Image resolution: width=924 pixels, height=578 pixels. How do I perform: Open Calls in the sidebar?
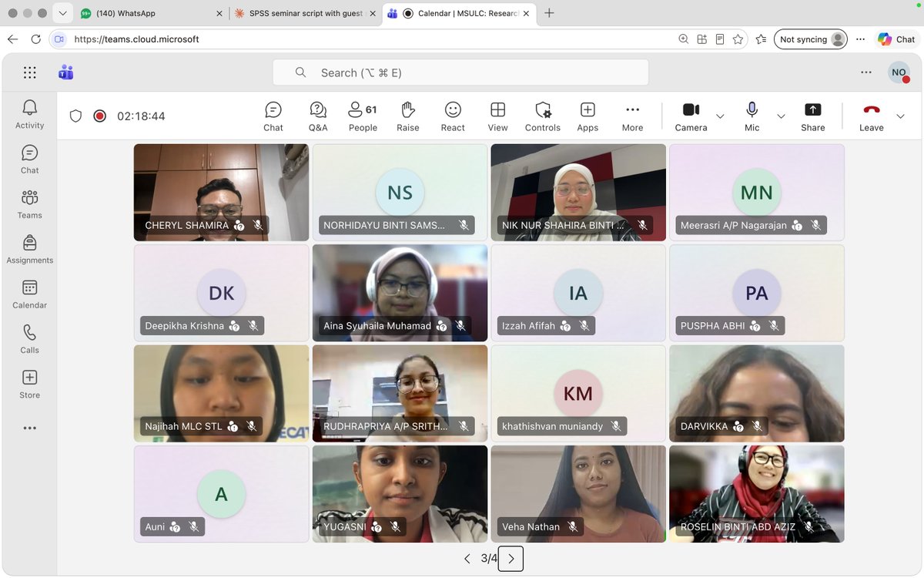[x=29, y=339]
